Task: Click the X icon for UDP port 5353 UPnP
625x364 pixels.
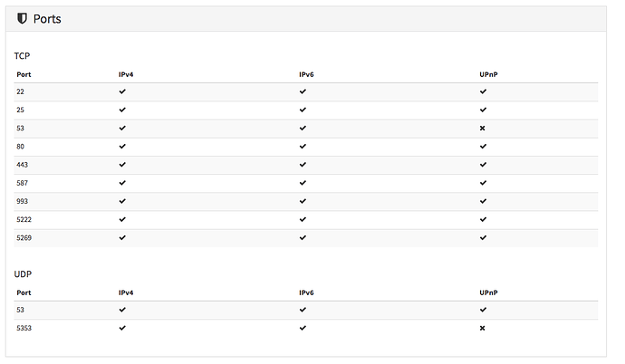Action: click(482, 328)
